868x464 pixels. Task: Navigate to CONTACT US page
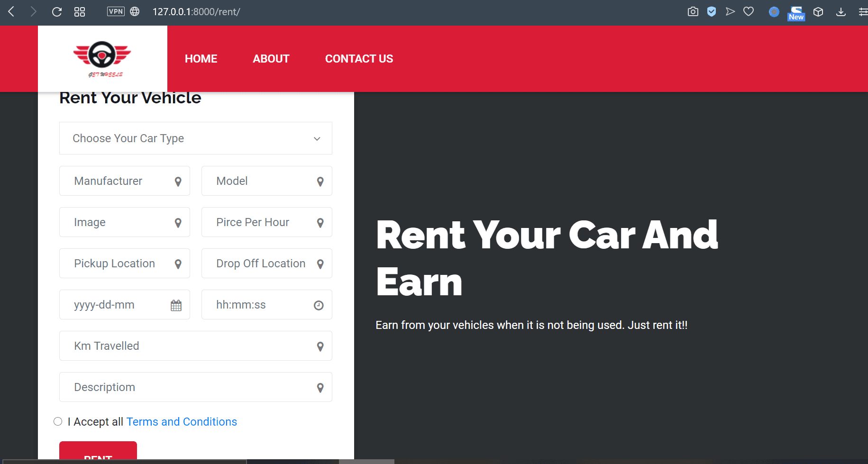coord(359,59)
